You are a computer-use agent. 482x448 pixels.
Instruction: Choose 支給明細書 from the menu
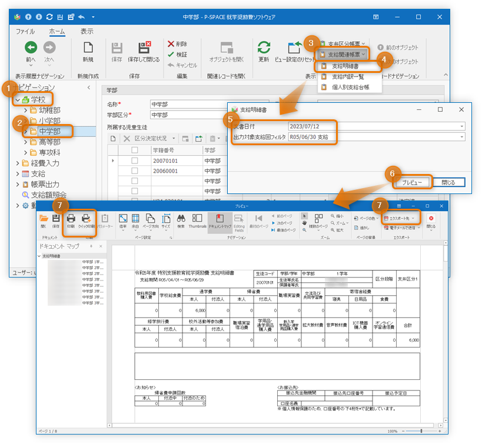coord(345,66)
